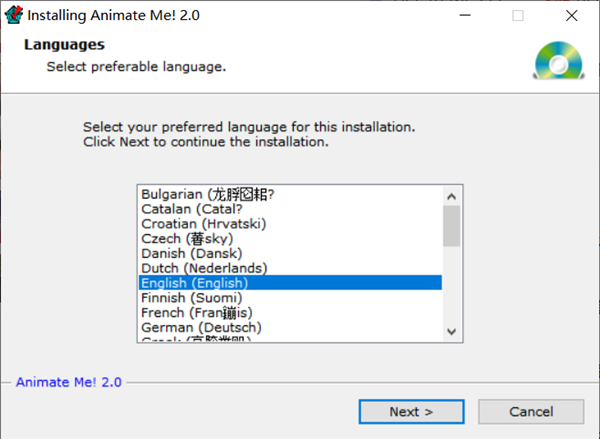Pick German (Deutsch) from the list
Image resolution: width=600 pixels, height=439 pixels.
[201, 328]
